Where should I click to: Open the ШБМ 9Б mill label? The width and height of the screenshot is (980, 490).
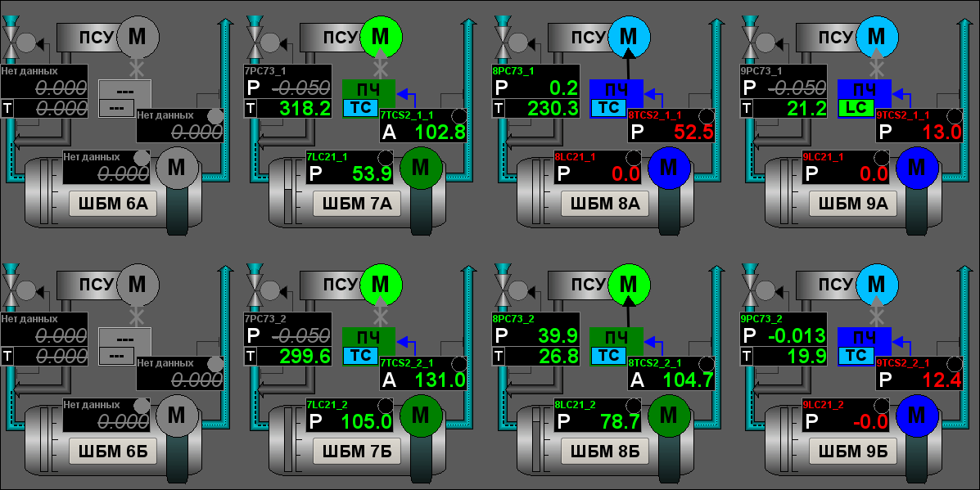[x=853, y=451]
